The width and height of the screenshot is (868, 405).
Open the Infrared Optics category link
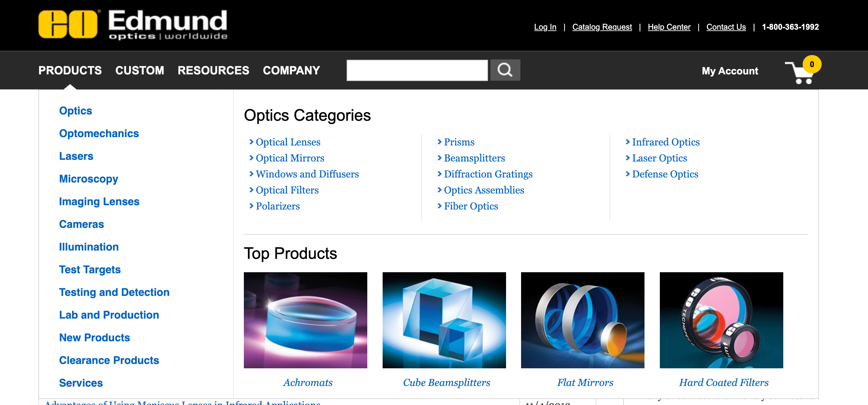pos(666,142)
